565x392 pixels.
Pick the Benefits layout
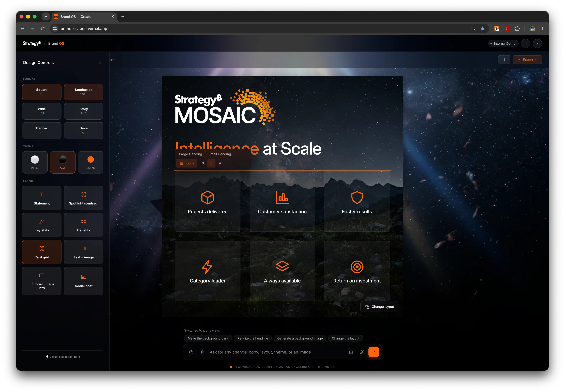(x=84, y=225)
